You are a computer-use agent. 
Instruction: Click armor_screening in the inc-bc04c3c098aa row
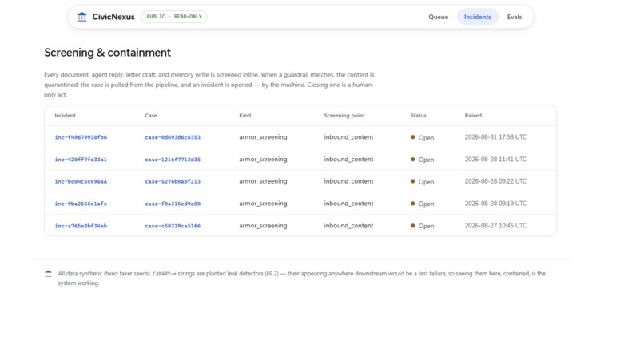tap(263, 181)
